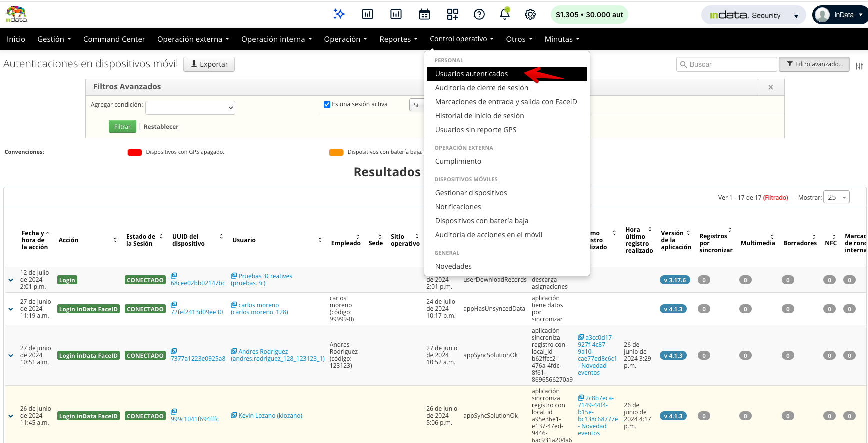The height and width of the screenshot is (443, 868).
Task: Select 'Usuarios autenticados' menu entry
Action: click(x=471, y=74)
